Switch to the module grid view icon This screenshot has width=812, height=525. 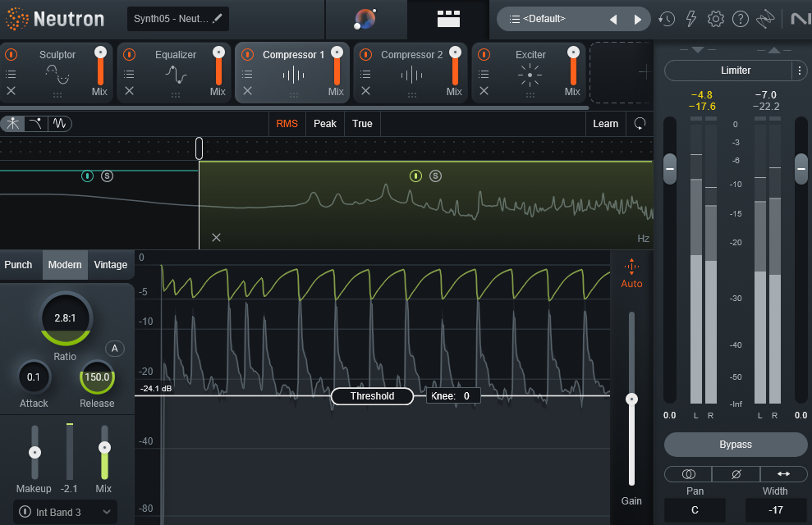point(448,19)
